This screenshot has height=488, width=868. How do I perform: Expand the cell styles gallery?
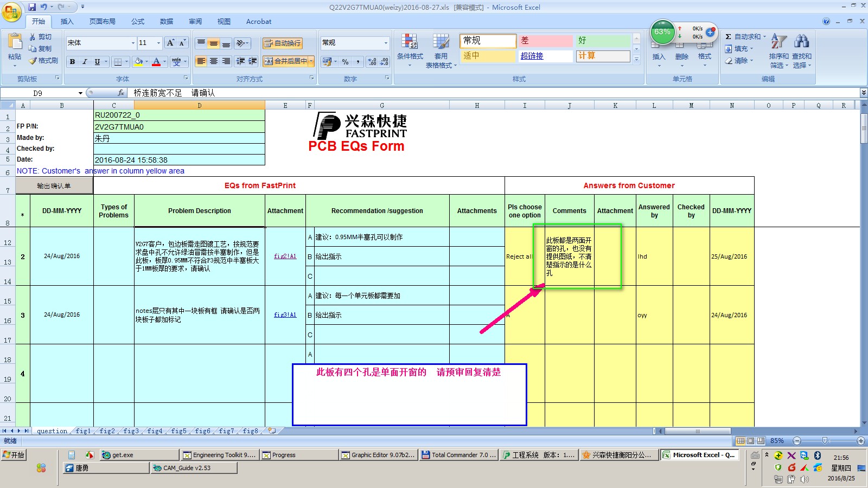637,59
